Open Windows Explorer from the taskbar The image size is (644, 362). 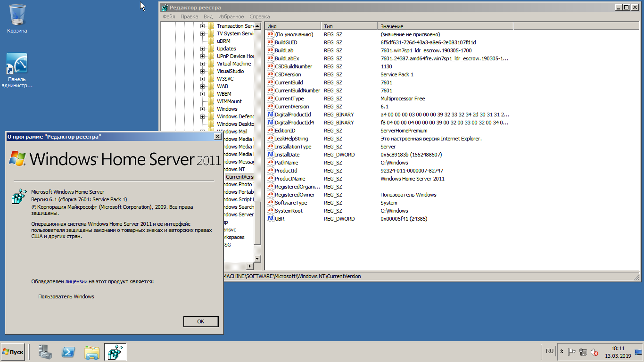(92, 352)
